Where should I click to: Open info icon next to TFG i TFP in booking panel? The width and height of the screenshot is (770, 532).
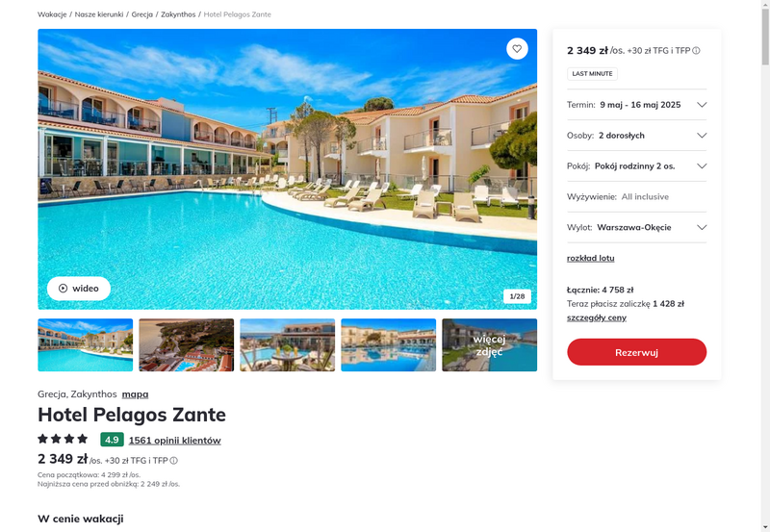tap(696, 51)
